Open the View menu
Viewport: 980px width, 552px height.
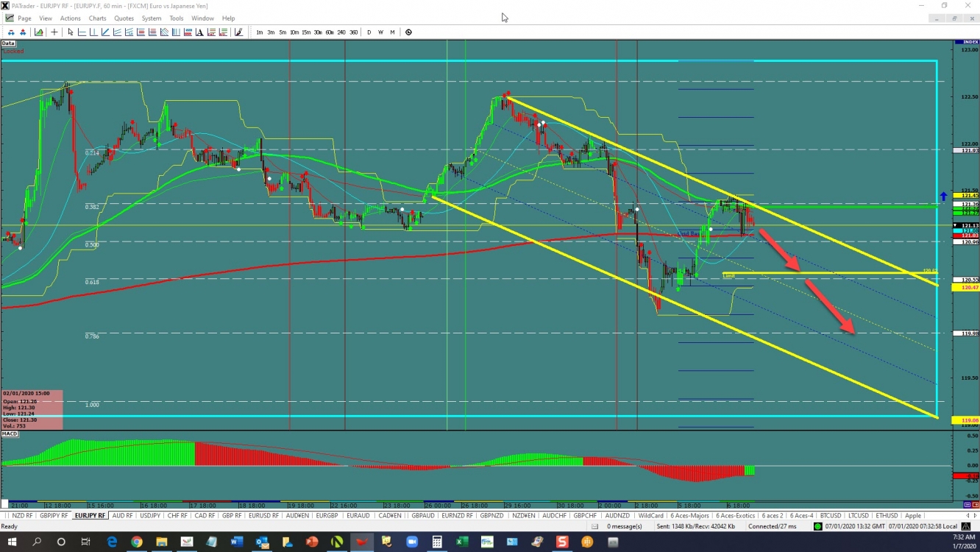(x=46, y=18)
